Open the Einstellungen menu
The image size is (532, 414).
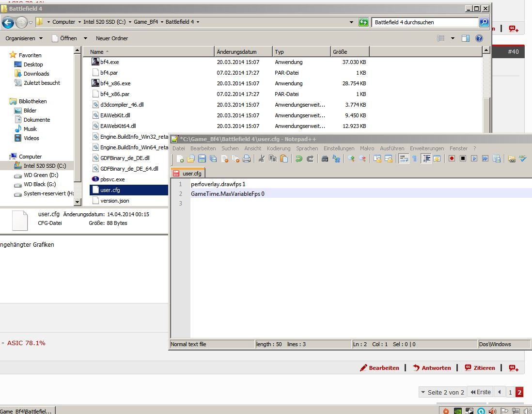[339, 148]
